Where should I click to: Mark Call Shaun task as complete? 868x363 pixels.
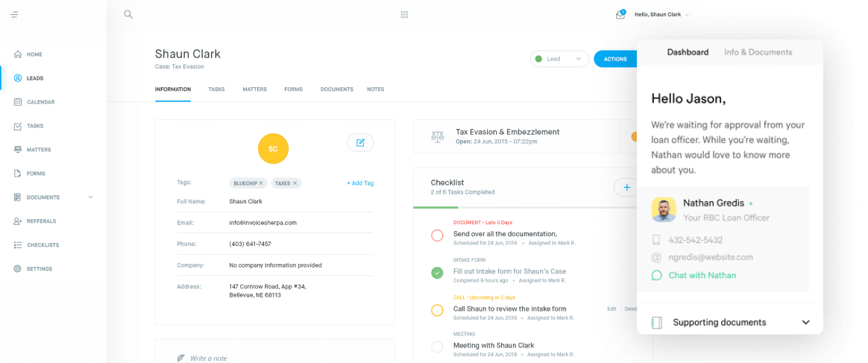437,310
